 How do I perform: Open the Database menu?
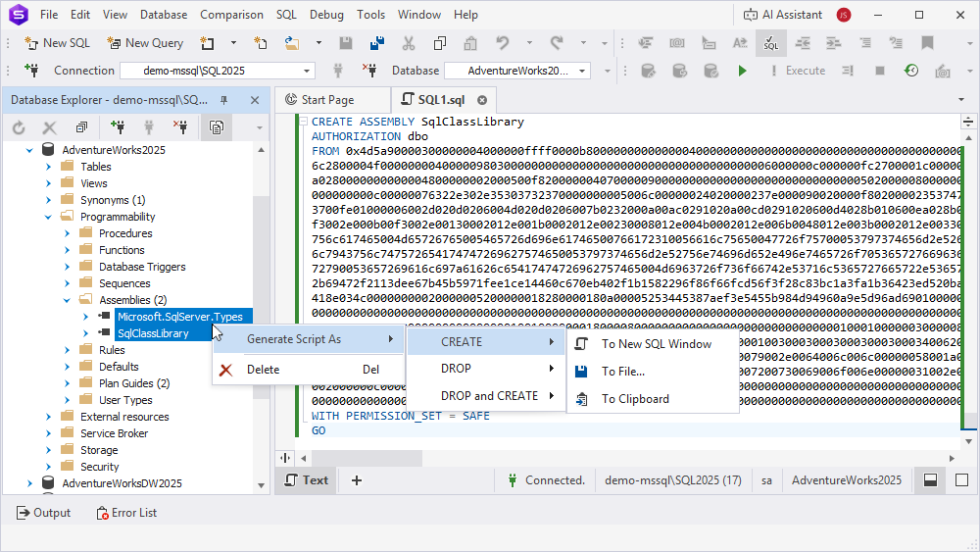(164, 15)
